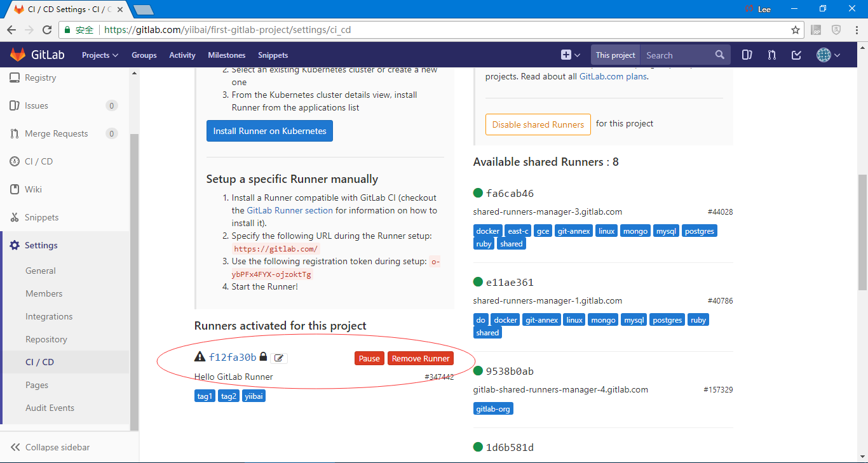Select the CI / CD Settings browser tab
Viewport: 868px width, 463px height.
coord(69,10)
